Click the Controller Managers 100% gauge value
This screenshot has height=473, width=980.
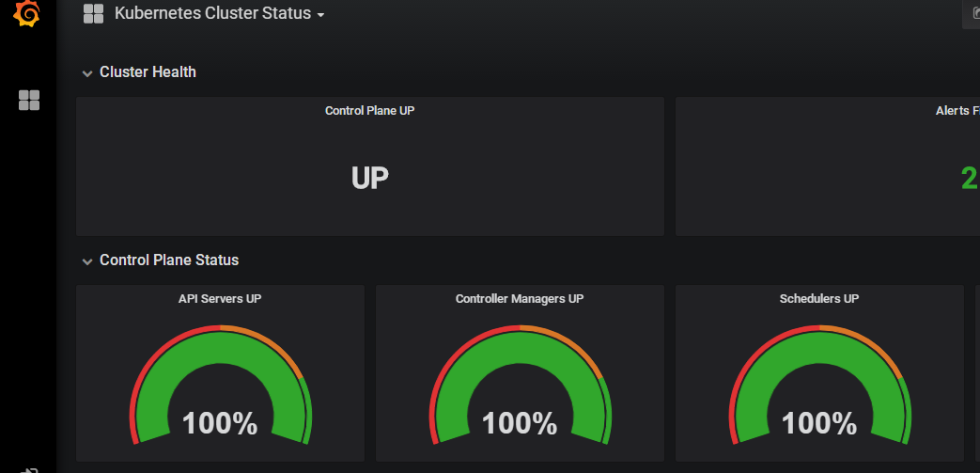[520, 423]
